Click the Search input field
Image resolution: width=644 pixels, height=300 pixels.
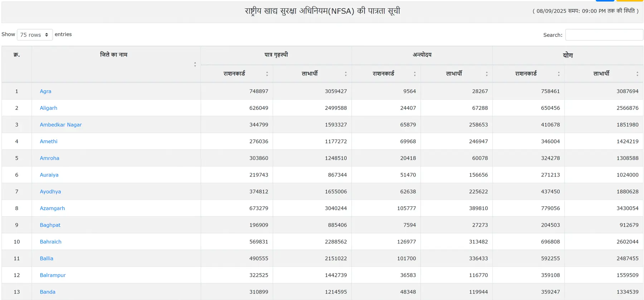click(604, 35)
